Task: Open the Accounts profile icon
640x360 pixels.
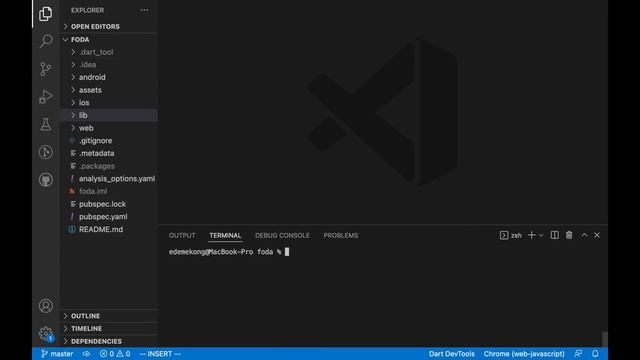Action: point(46,306)
